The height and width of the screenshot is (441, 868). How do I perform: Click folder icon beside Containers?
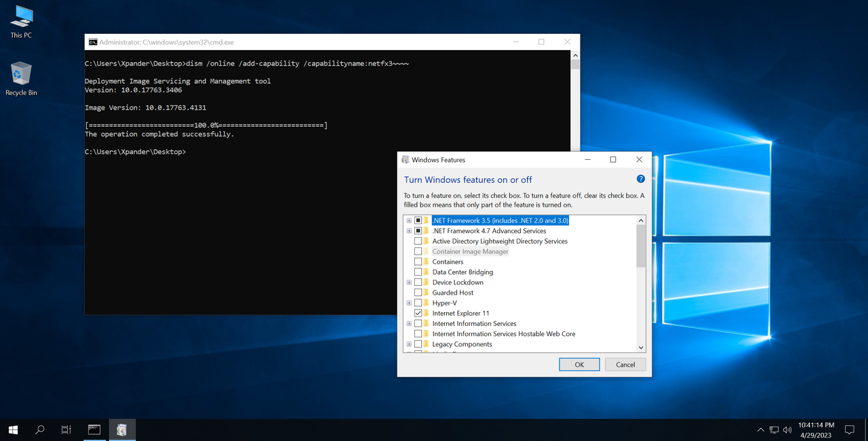(x=427, y=261)
